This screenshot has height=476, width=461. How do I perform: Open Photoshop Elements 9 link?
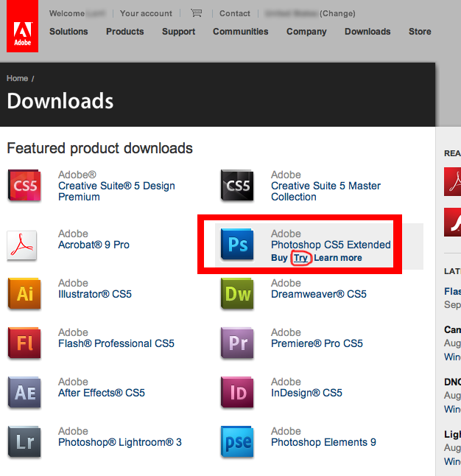pyautogui.click(x=323, y=442)
